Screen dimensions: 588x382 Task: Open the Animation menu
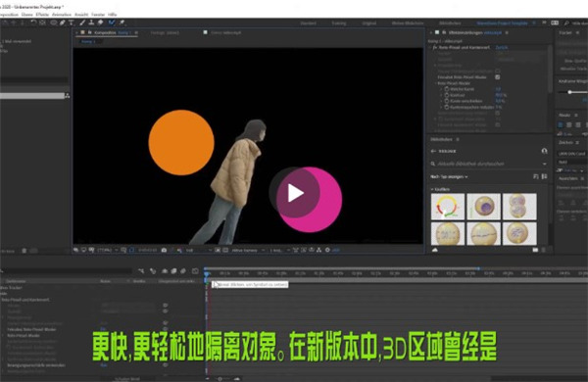click(62, 15)
